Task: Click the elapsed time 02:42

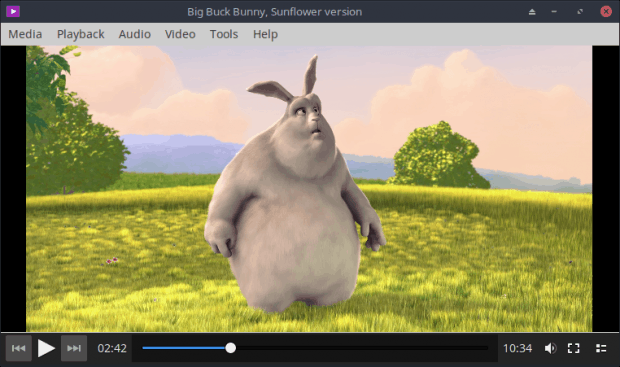Action: pos(112,348)
